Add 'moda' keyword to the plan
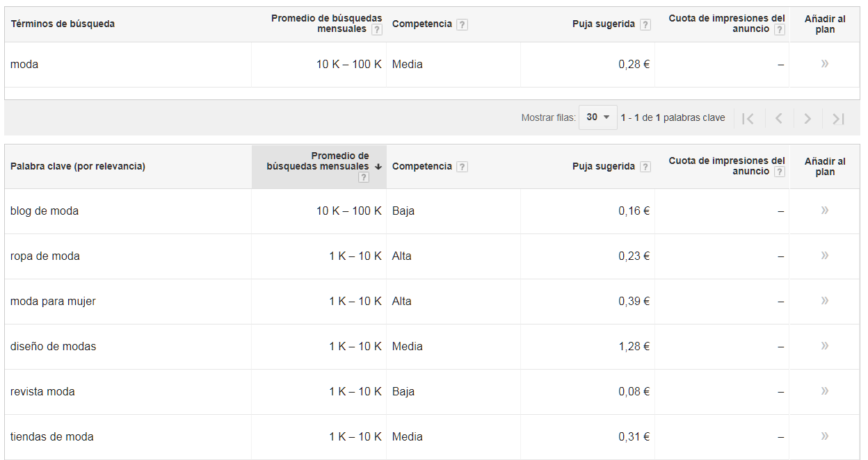Viewport: 868px width, 460px height. tap(824, 64)
